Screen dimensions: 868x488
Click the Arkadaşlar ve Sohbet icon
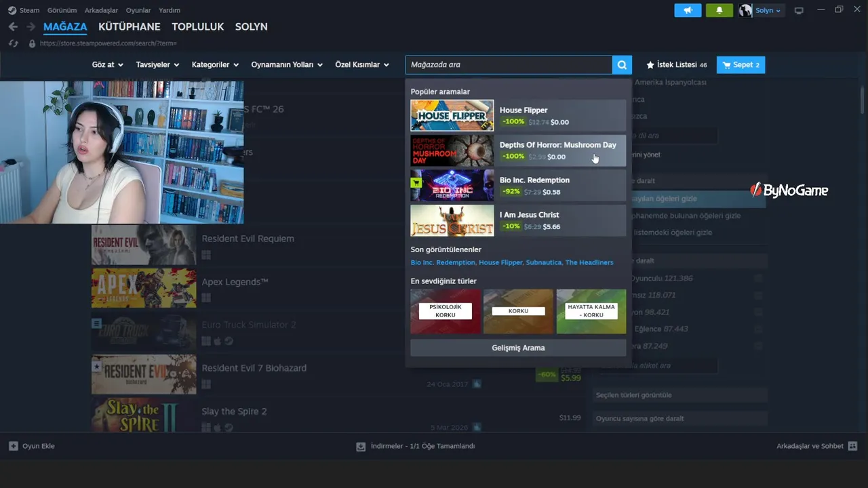coord(852,446)
